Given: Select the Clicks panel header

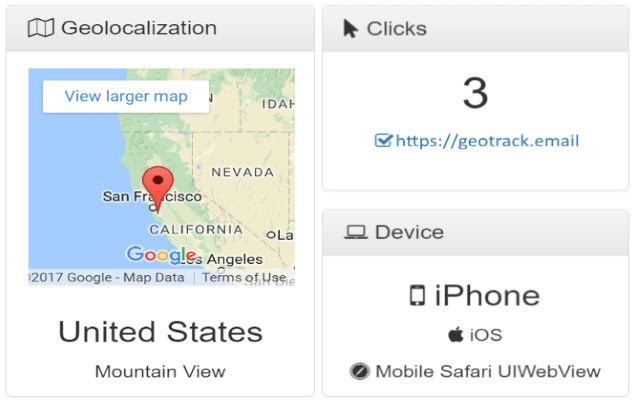Looking at the screenshot, I should (x=476, y=29).
